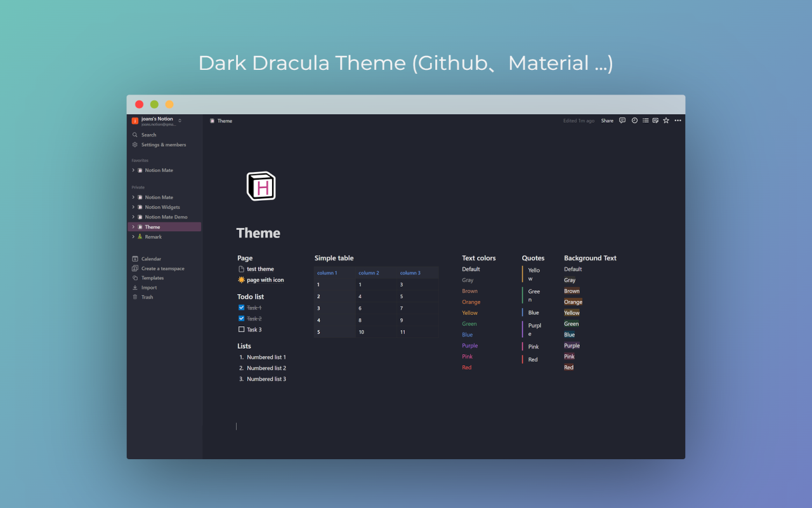Click Orange text under Text colors
Image resolution: width=812 pixels, height=508 pixels.
tap(471, 302)
